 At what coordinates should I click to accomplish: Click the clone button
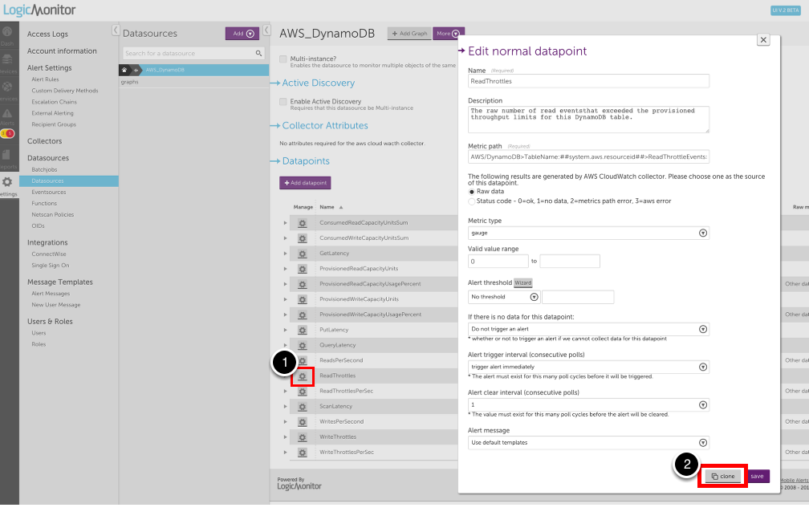point(724,476)
